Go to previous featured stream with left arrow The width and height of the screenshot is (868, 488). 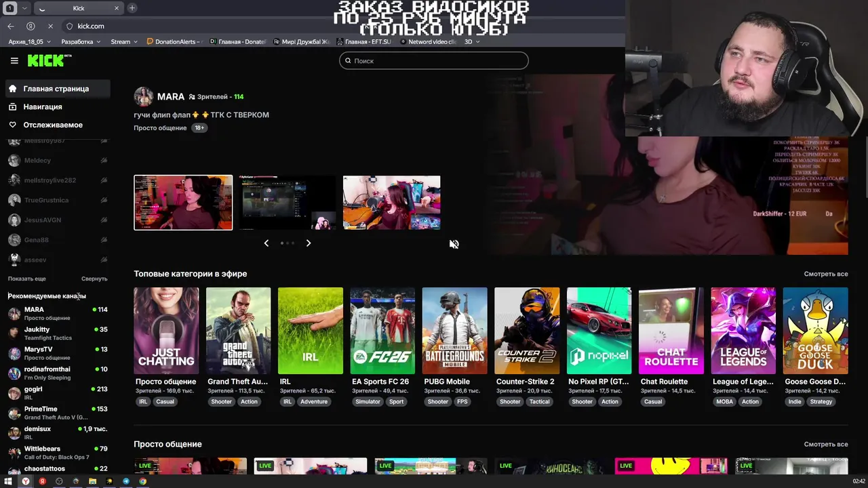[266, 243]
